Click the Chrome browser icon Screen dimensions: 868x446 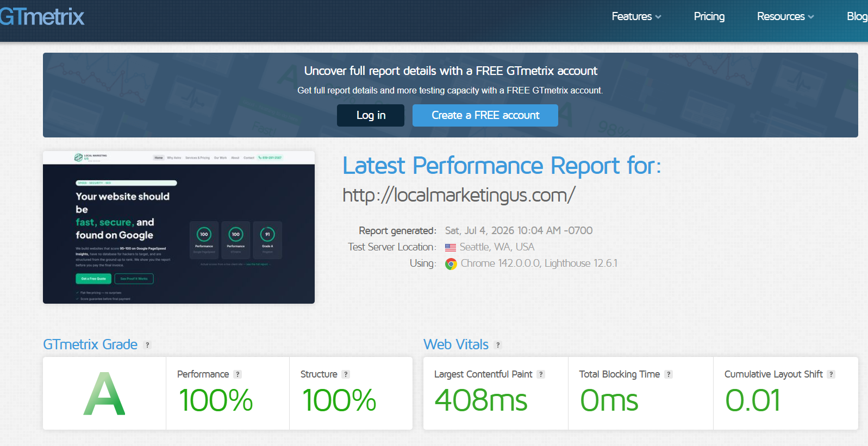451,264
